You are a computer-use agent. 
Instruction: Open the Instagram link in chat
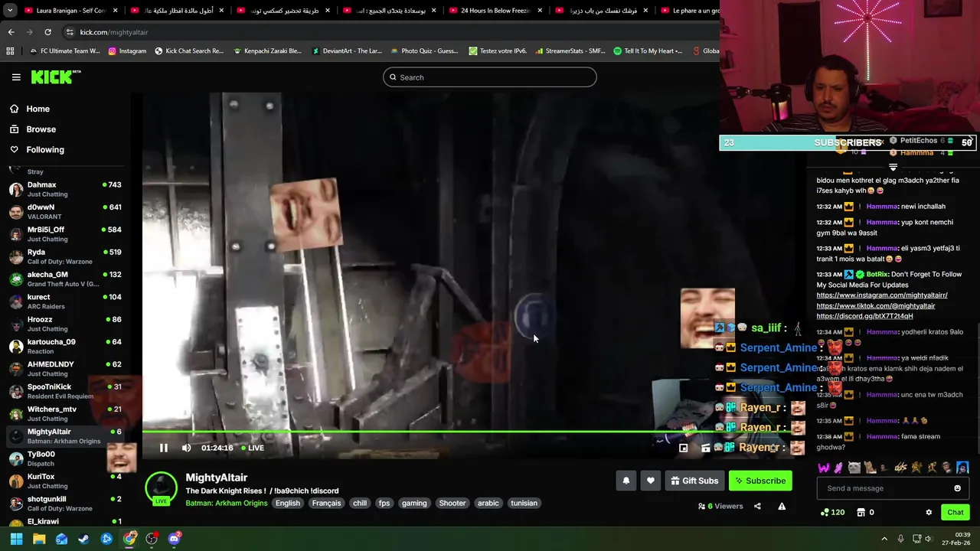pyautogui.click(x=882, y=295)
